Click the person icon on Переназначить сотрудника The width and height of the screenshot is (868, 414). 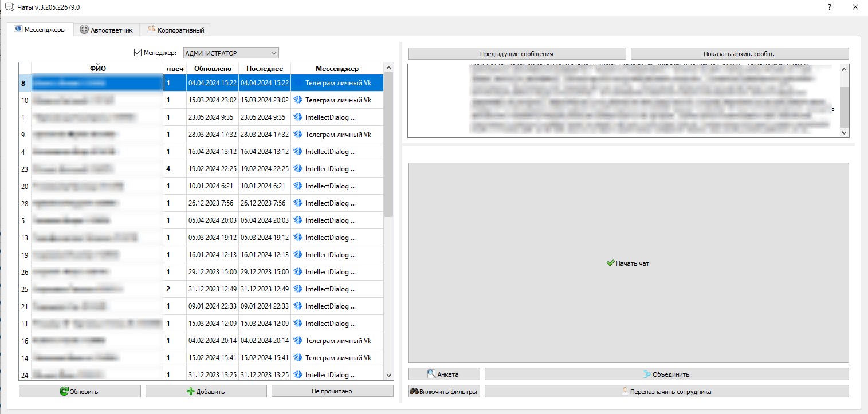point(625,392)
